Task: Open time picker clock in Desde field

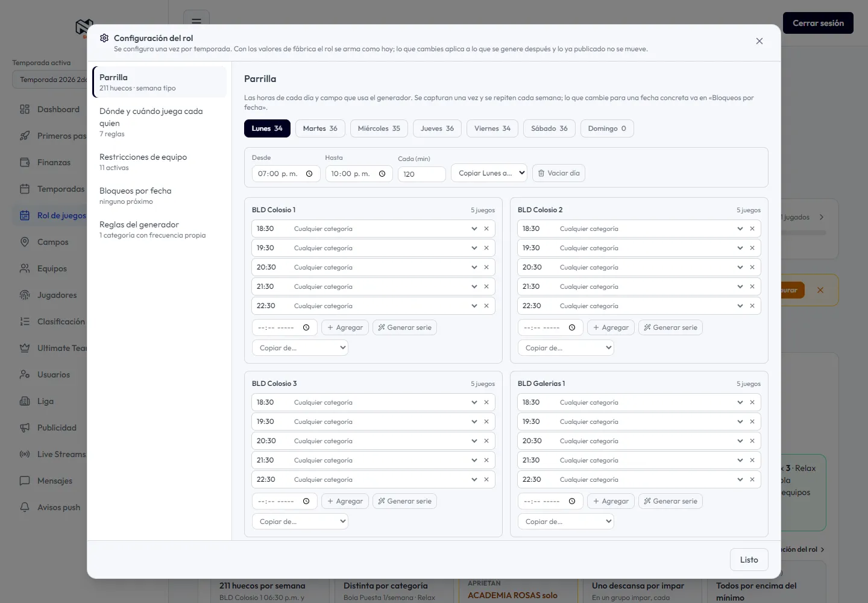Action: [x=309, y=174]
